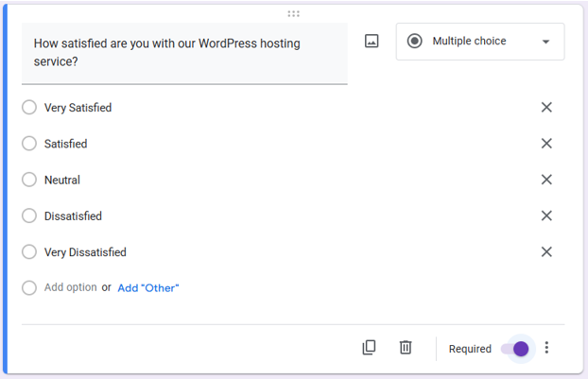Toggle the Required switch off
The image size is (588, 379).
[x=515, y=349]
